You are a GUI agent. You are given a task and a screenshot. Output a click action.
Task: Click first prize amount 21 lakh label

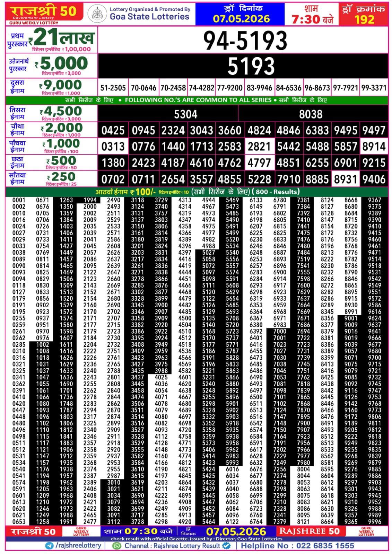point(61,37)
